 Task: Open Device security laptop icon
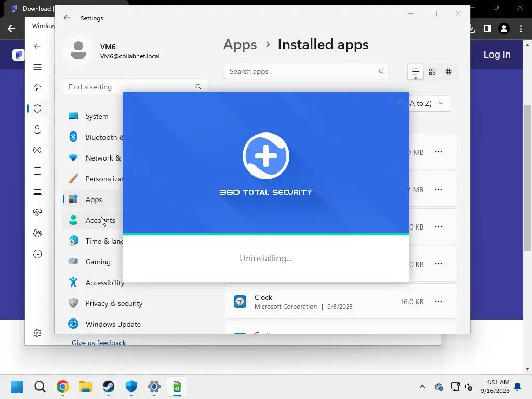pos(37,192)
